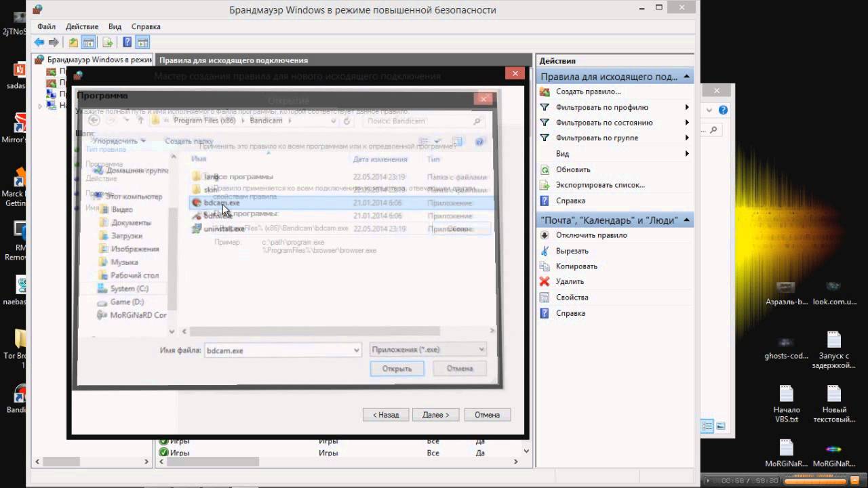Click the Отключить правило down-arrow icon
This screenshot has width=868, height=488.
[x=544, y=235]
